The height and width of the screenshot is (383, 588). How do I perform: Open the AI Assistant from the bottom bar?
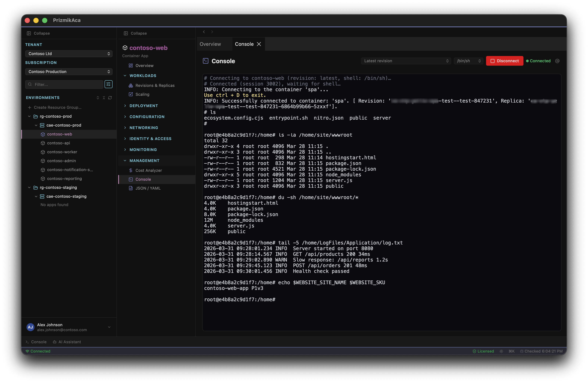click(69, 342)
